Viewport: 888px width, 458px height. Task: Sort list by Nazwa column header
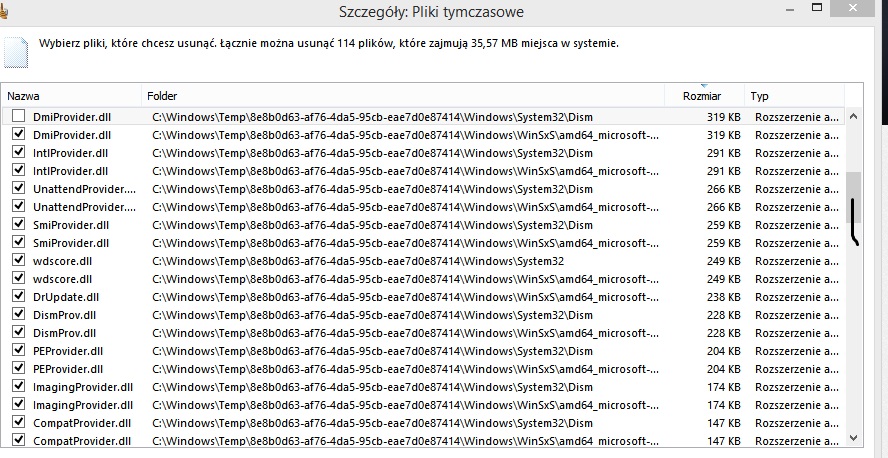(x=72, y=96)
